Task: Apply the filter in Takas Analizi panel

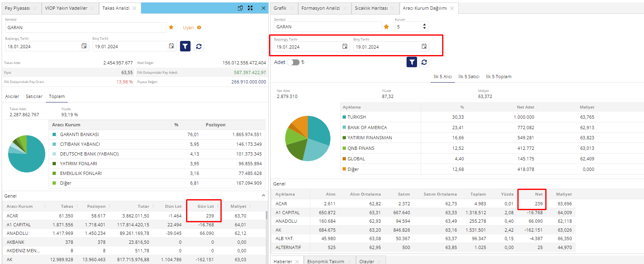Action: pyautogui.click(x=185, y=47)
